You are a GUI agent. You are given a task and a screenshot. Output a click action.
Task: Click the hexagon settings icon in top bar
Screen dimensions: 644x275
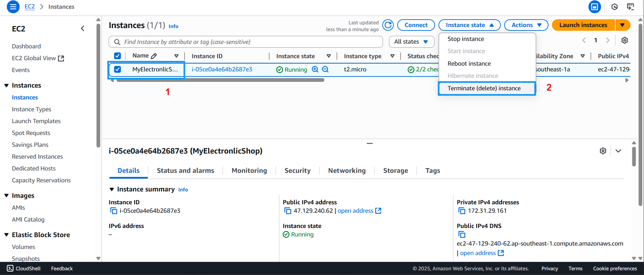[615, 7]
